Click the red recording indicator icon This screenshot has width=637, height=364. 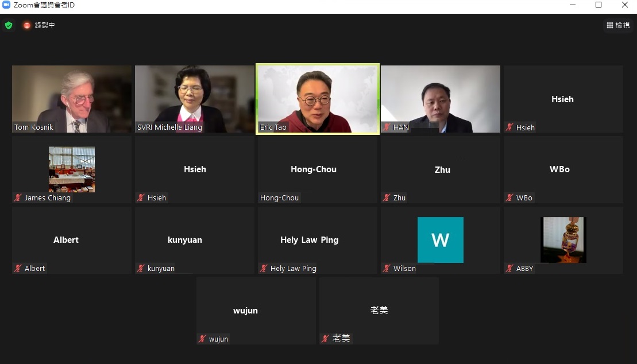27,25
